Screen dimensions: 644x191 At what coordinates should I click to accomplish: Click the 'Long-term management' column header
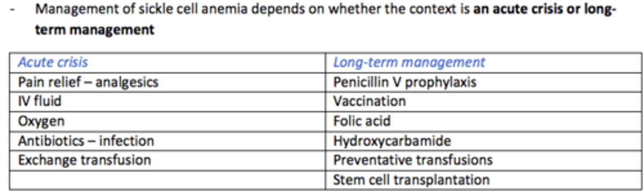tap(409, 62)
